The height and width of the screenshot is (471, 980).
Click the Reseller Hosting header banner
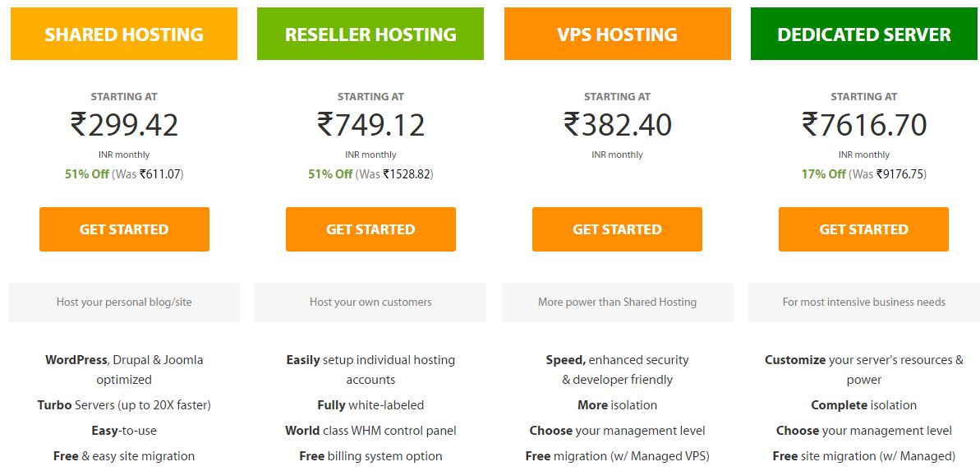tap(370, 34)
